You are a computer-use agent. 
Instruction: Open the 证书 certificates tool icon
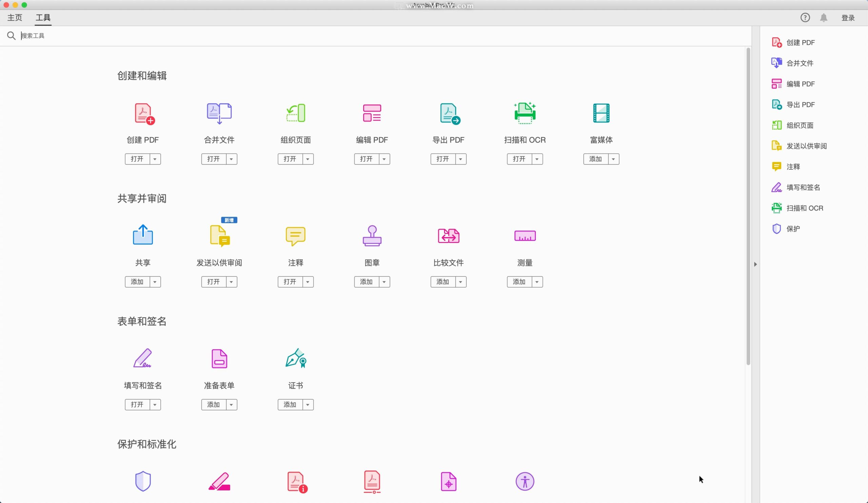295,358
